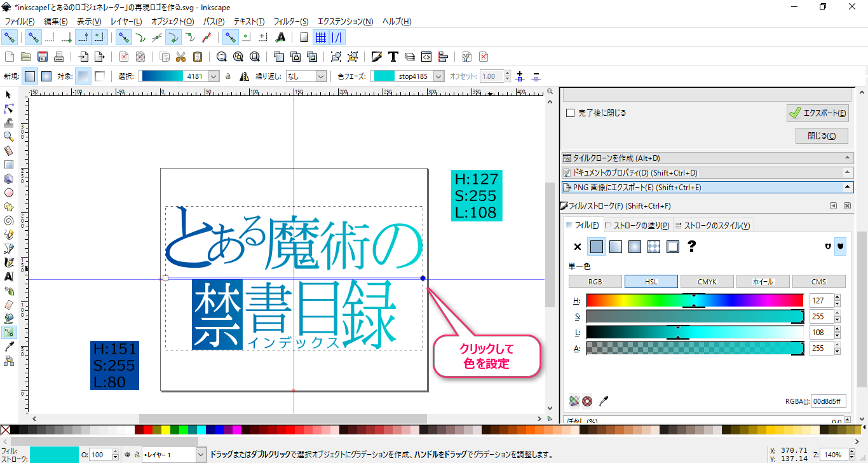Select the Text tool in toolbox

tap(9, 276)
